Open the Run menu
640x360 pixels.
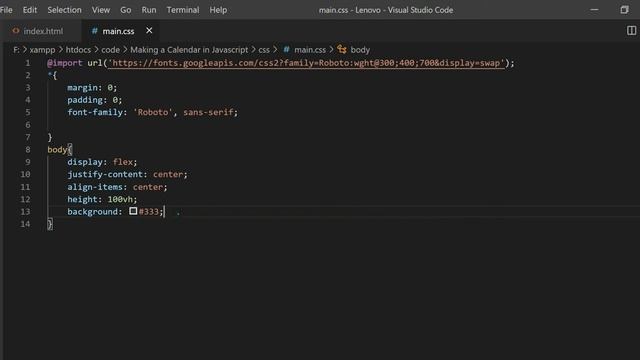149,10
